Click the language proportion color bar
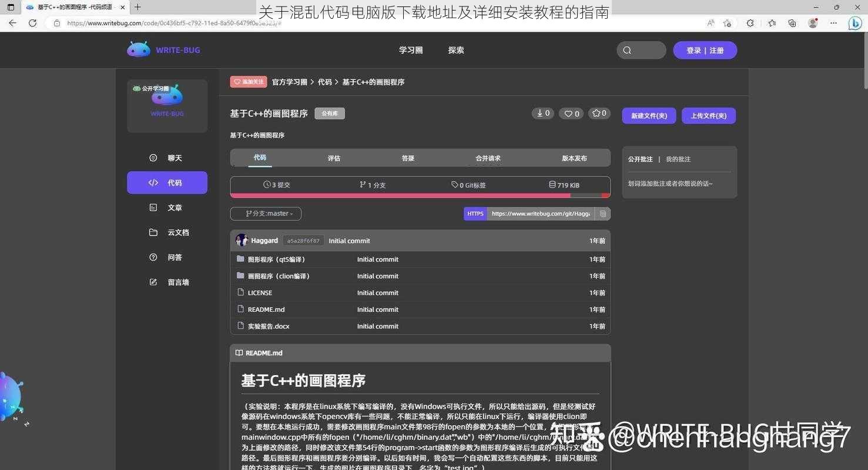Viewport: 868px width, 470px height. pyautogui.click(x=420, y=196)
